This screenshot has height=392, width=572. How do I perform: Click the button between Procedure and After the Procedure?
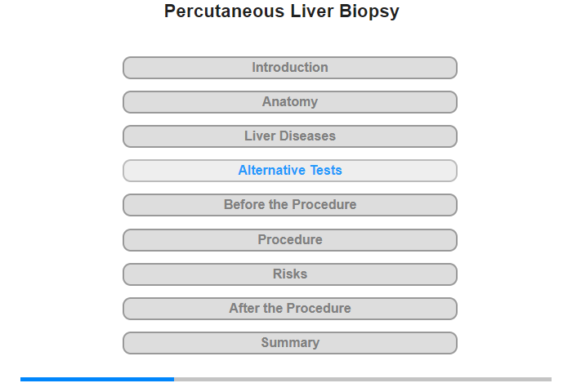290,274
